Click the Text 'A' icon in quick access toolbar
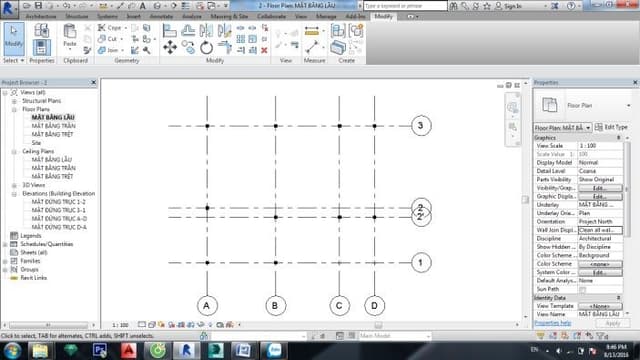The height and width of the screenshot is (360, 640). (x=142, y=6)
